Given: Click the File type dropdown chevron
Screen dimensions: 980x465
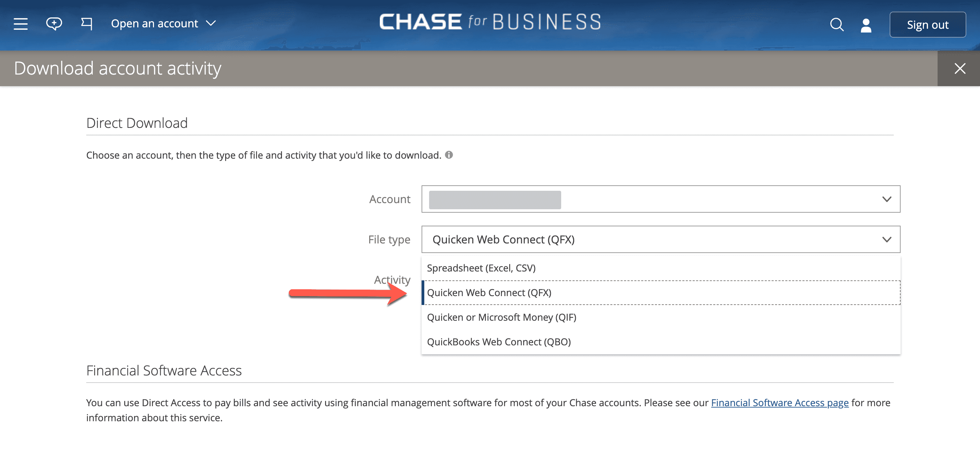Looking at the screenshot, I should pyautogui.click(x=886, y=240).
